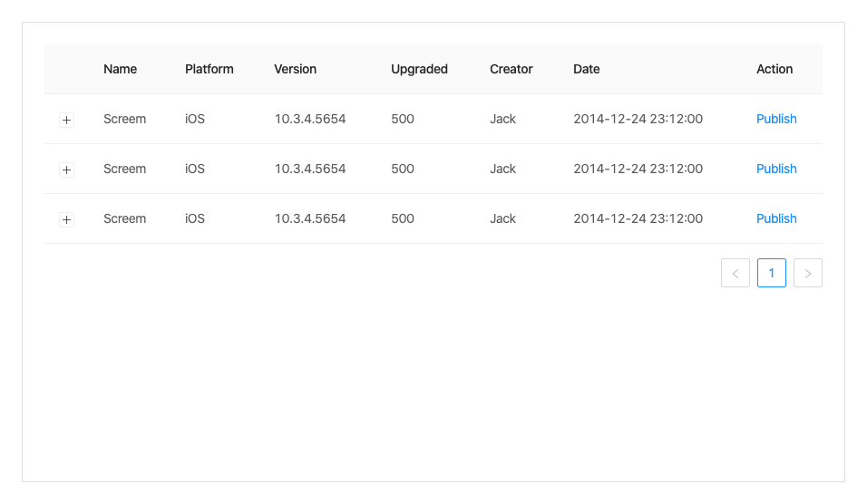Select the first row's version number cell

click(310, 119)
